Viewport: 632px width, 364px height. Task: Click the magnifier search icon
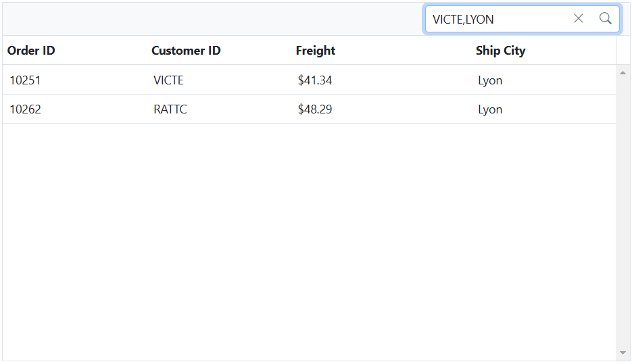(605, 18)
